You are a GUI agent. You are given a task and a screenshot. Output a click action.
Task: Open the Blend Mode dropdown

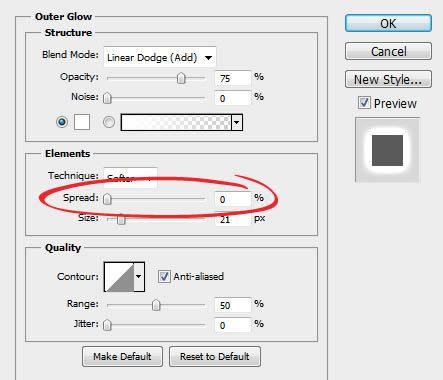(160, 57)
